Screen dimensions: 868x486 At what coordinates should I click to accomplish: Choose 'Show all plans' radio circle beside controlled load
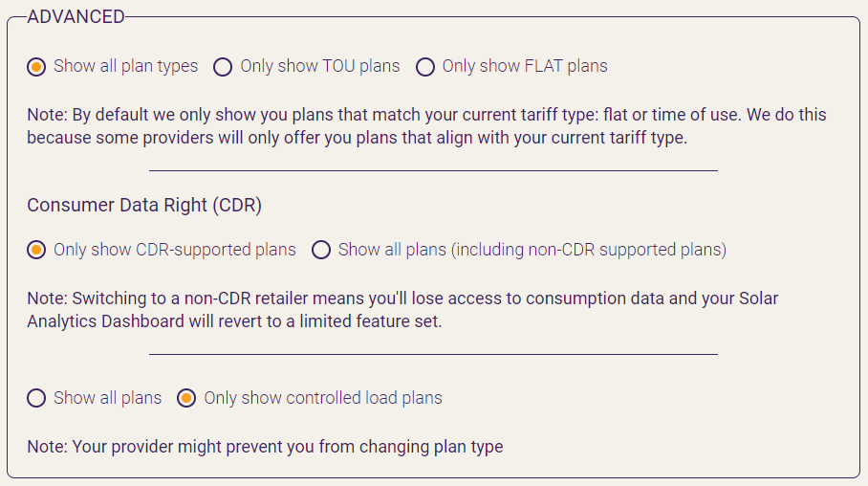[x=36, y=398]
